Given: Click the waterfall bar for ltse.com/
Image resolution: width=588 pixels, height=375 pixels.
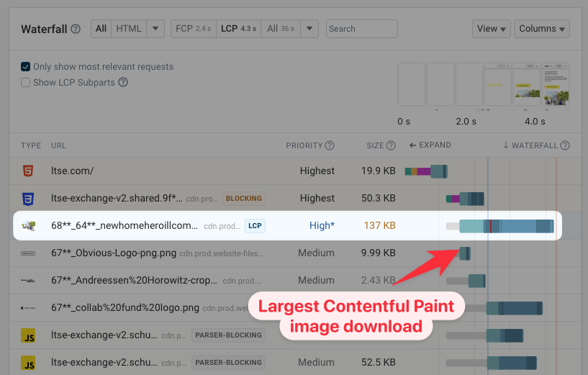Looking at the screenshot, I should pyautogui.click(x=426, y=171).
